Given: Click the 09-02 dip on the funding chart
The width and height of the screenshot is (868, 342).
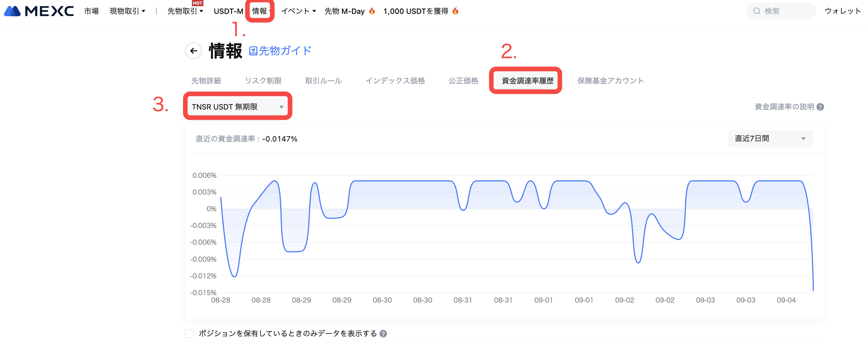Looking at the screenshot, I should [x=638, y=262].
